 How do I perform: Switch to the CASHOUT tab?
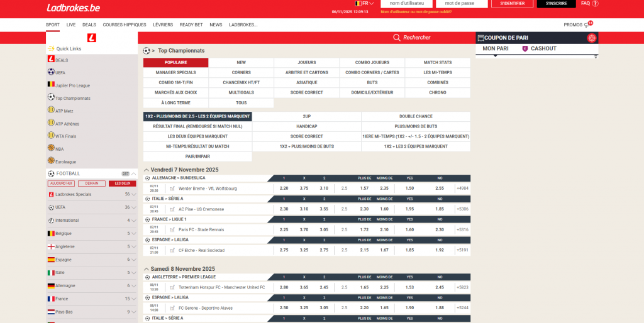coord(543,48)
